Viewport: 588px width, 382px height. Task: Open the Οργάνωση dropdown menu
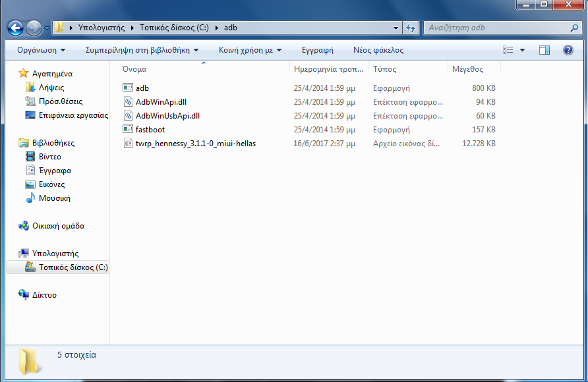41,50
